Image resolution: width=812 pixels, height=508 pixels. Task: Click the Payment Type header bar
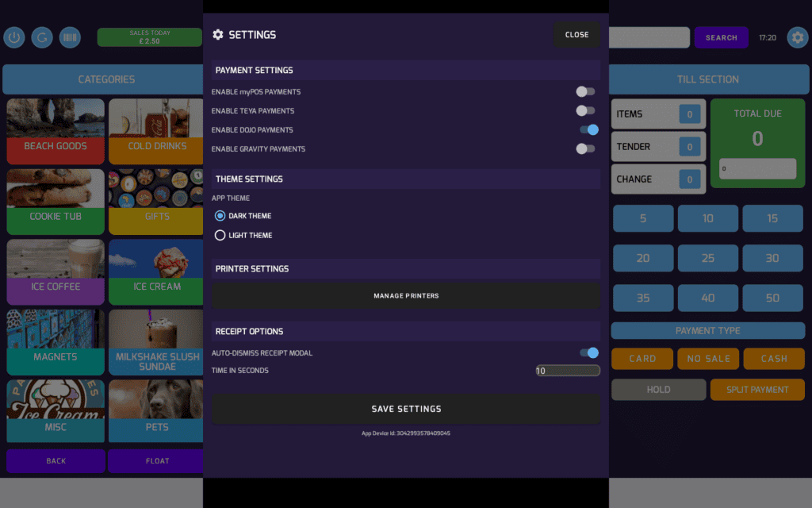pyautogui.click(x=708, y=331)
